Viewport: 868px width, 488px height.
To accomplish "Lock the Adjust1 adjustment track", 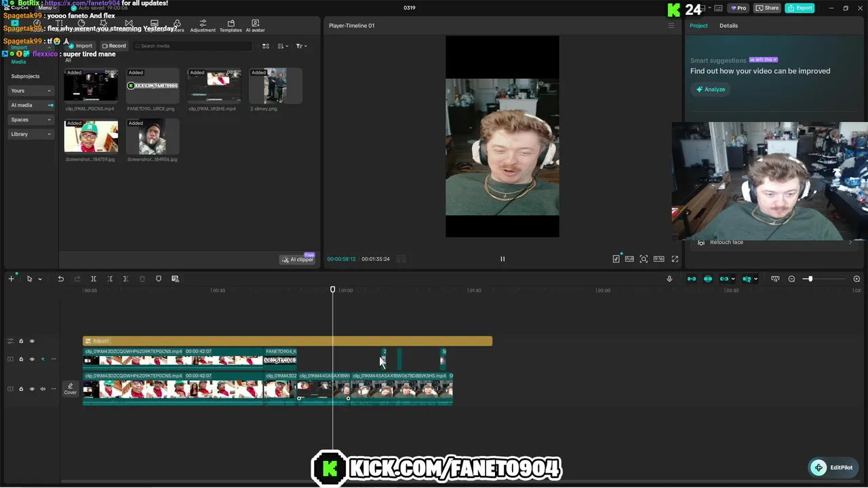I will pos(21,341).
